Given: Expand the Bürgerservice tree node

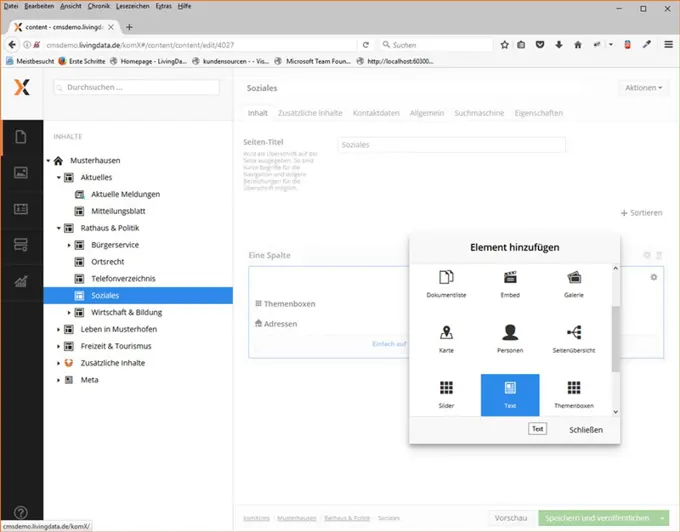Looking at the screenshot, I should point(69,245).
